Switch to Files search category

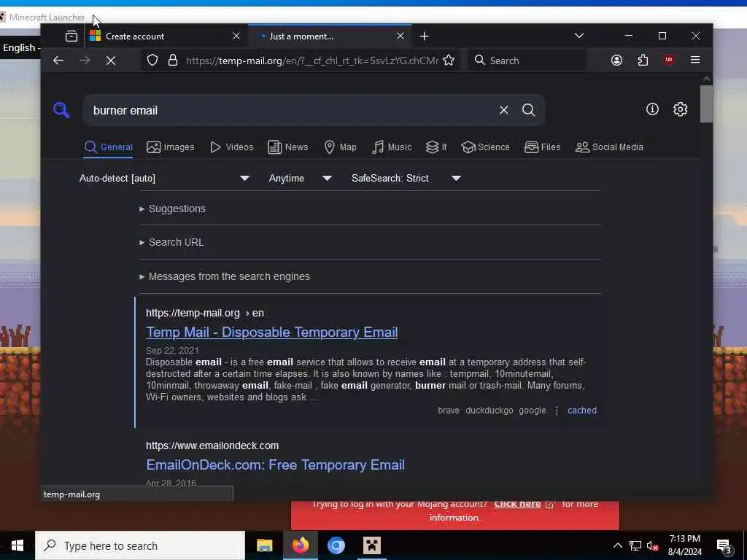[x=542, y=147]
